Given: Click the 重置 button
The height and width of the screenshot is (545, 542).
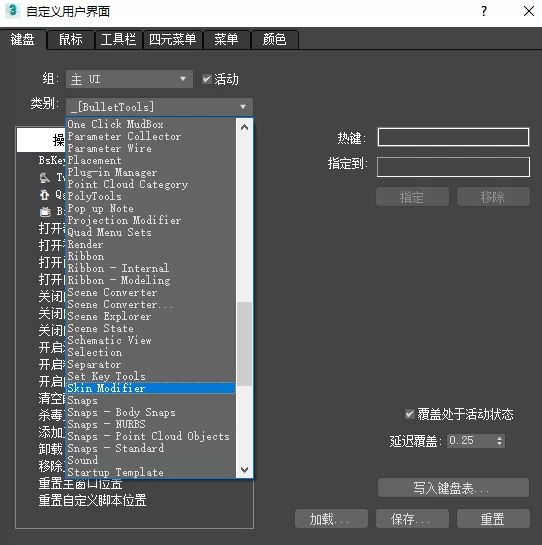Looking at the screenshot, I should pyautogui.click(x=493, y=519).
